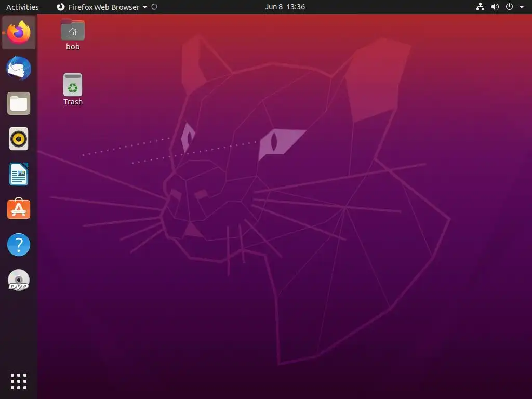This screenshot has width=532, height=399.
Task: Open the Files manager in dock
Action: tap(19, 103)
